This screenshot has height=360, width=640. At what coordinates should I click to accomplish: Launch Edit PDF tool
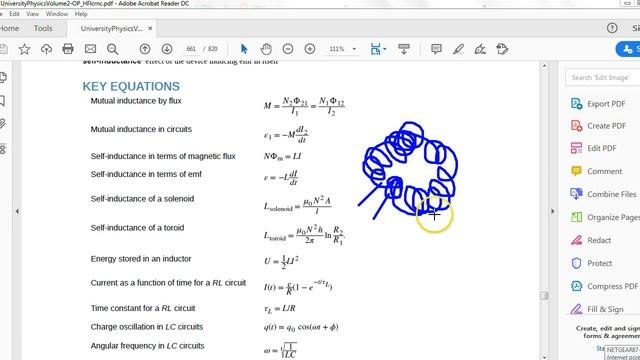pos(594,148)
